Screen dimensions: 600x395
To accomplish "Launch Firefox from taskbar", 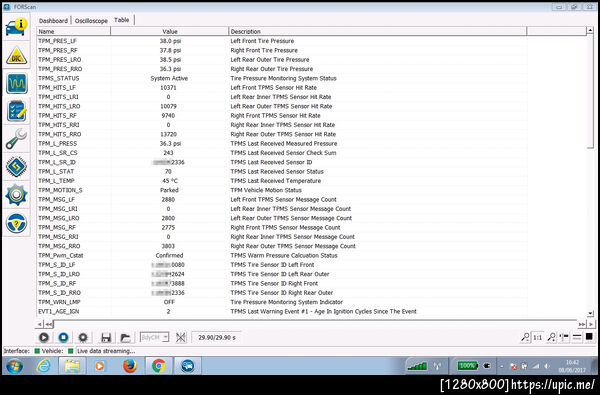I will 130,366.
